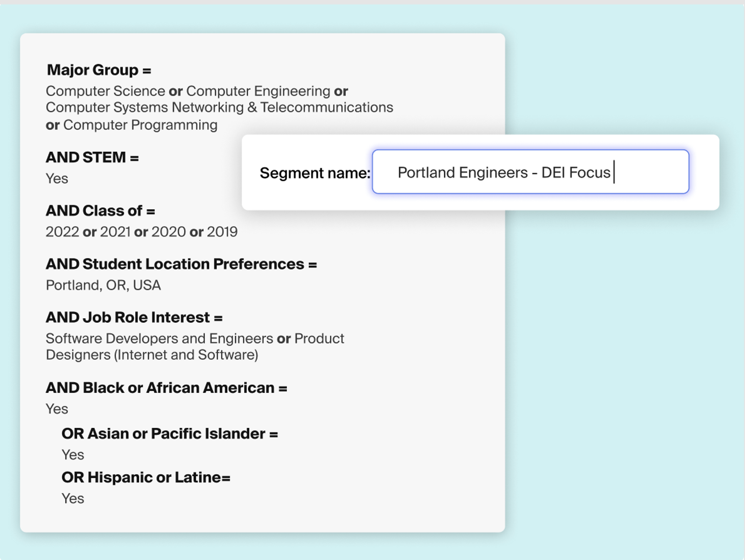Select the AND Class of heading
Viewport: 745px width, 560px height.
point(100,211)
